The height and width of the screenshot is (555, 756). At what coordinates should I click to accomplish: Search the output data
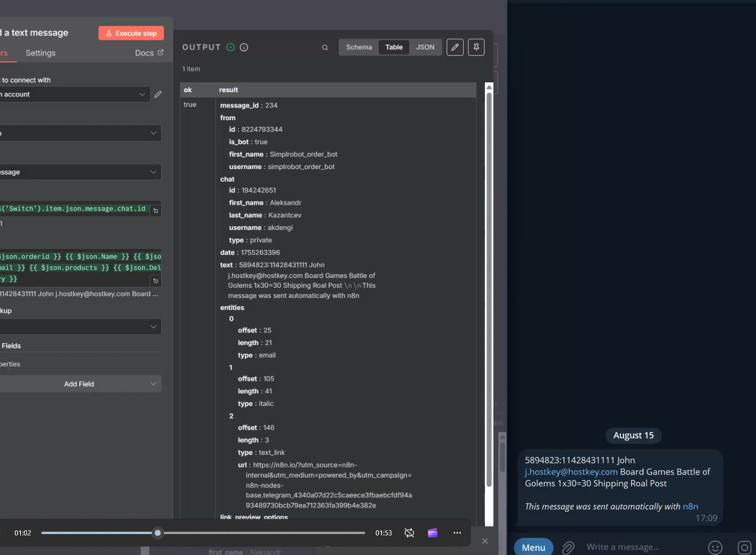tap(325, 47)
